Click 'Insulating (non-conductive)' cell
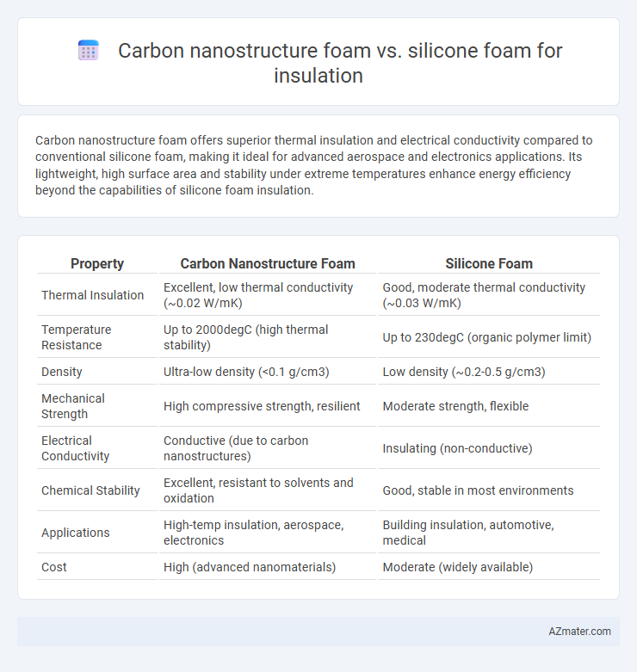Screen dimensions: 637x672 pos(489,448)
